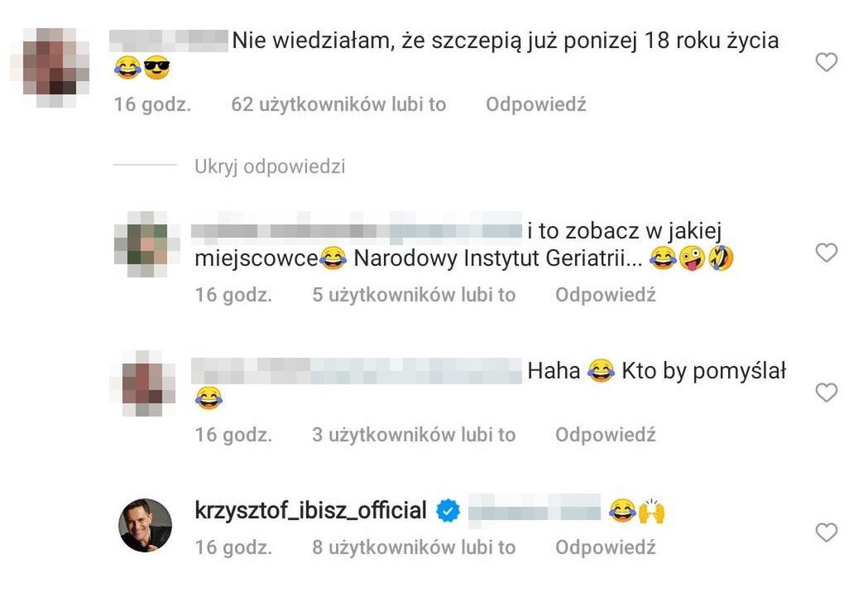Open the avatar of the 'Haha' reply author
Viewport: 868px width, 607px height.
coord(148,383)
